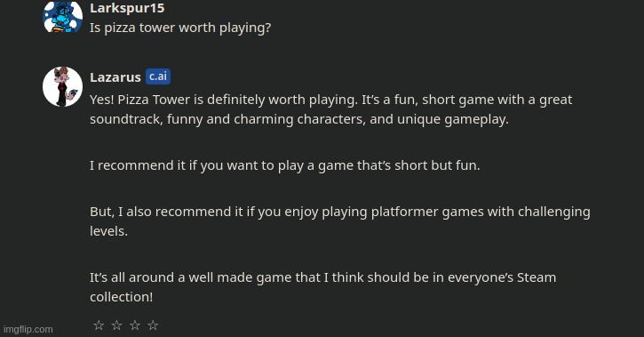Click the c.ai badge next to Lazarus
Image resolution: width=644 pixels, height=337 pixels.
coord(158,76)
